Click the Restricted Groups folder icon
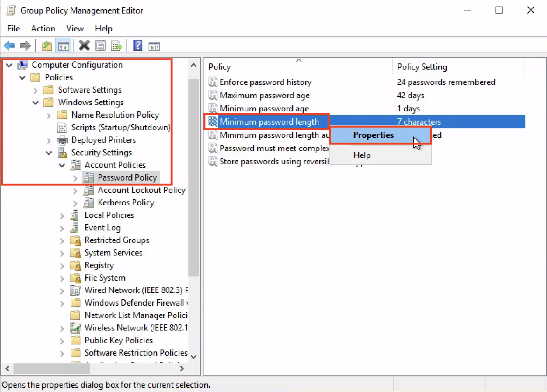The height and width of the screenshot is (392, 547). point(75,240)
